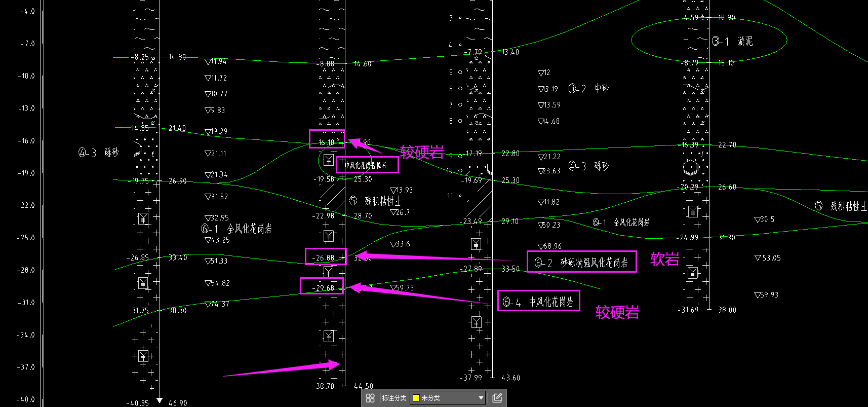
Task: Select the elevation text -37.99
Action: pos(471,378)
